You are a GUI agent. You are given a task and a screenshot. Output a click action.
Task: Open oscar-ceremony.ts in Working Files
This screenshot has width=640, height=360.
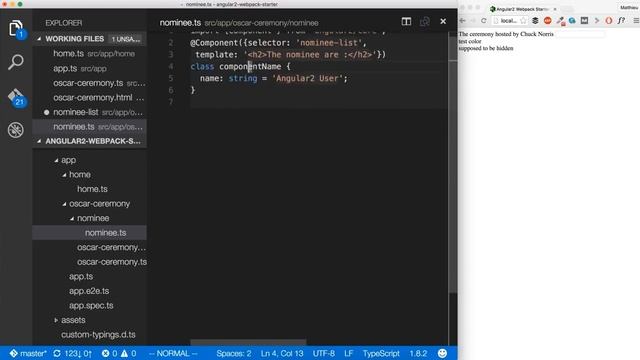point(89,83)
